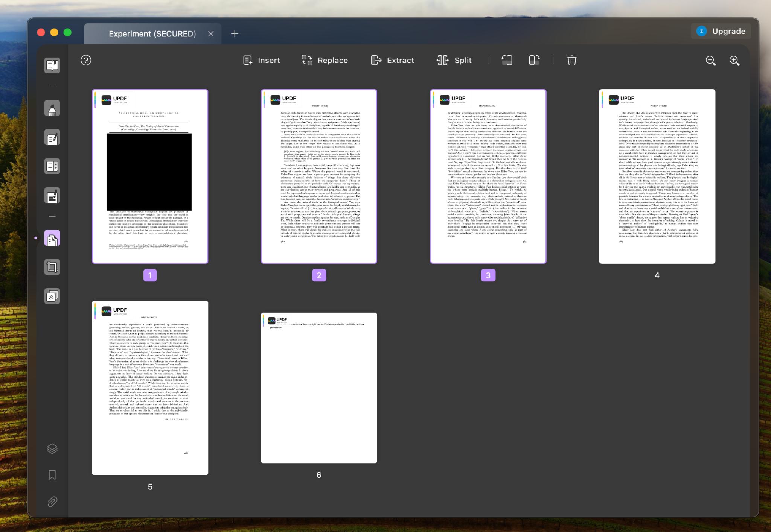Open the crop pages tool
Screen dimensions: 771x532
click(x=52, y=267)
